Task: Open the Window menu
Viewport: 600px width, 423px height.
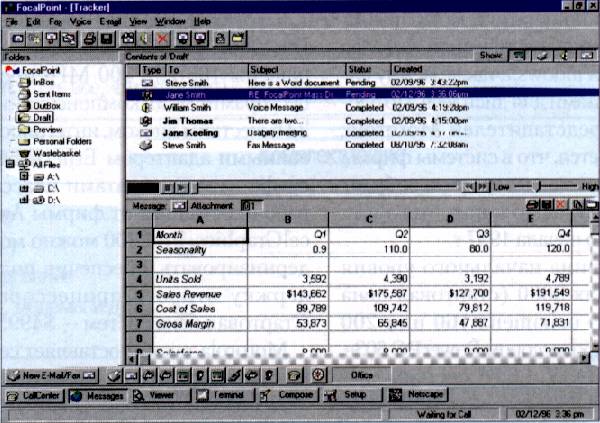Action: [x=170, y=22]
